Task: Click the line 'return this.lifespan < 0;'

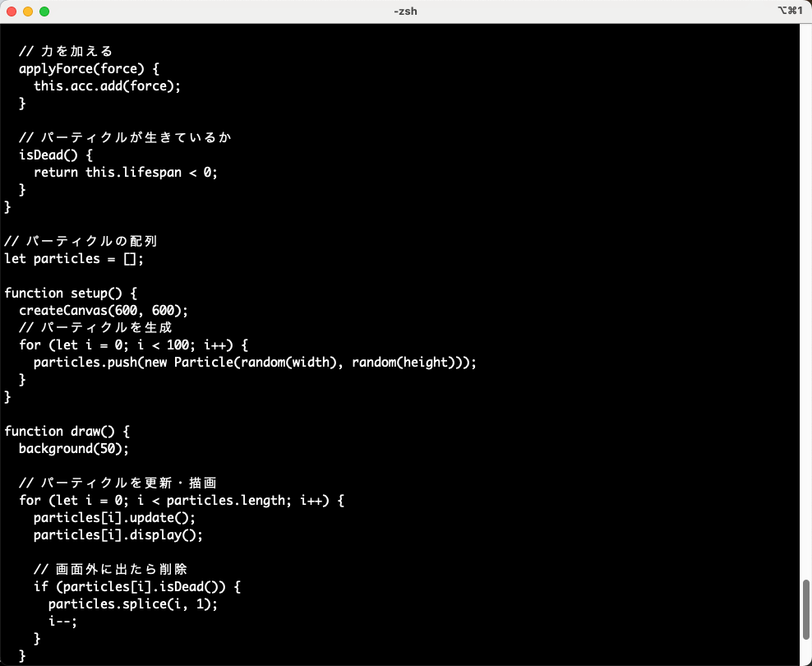Action: coord(126,173)
